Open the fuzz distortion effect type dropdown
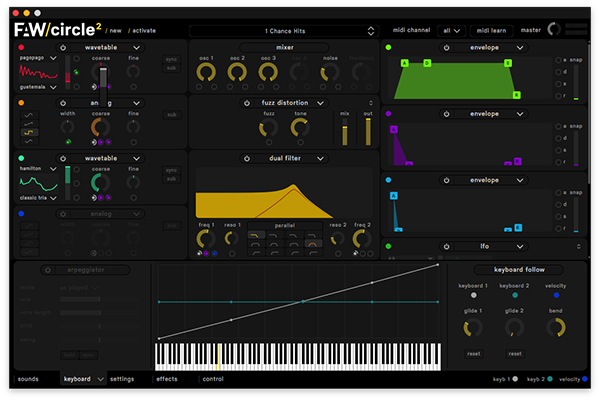Image resolution: width=600 pixels, height=400 pixels. point(320,103)
